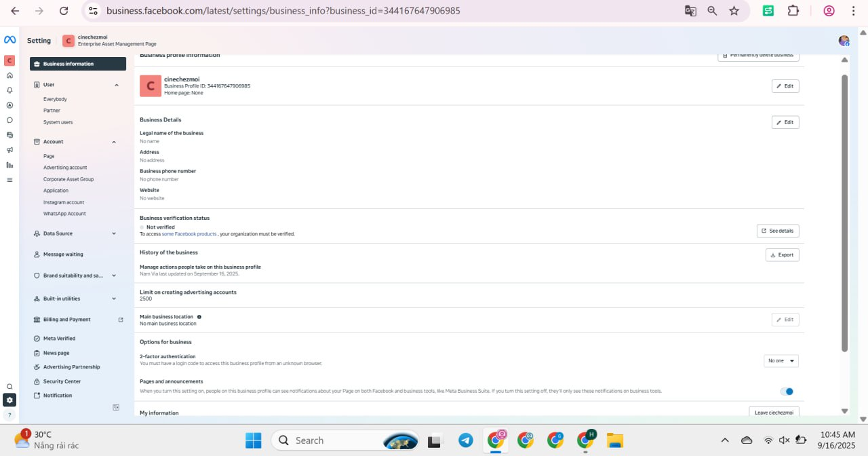Expand the Built-in utilities section
Screen dimensions: 868x456
point(114,299)
